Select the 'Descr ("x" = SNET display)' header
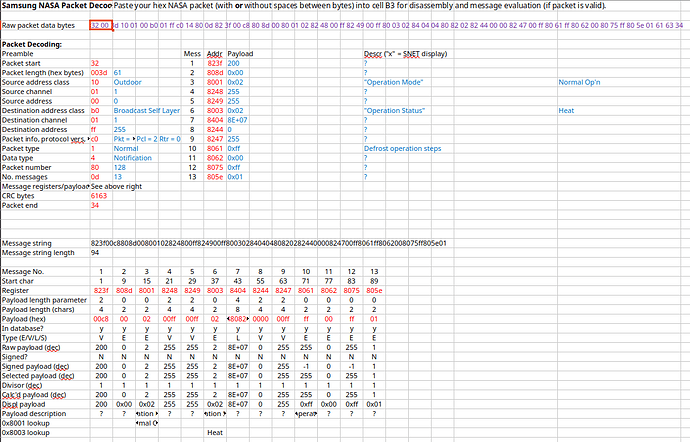690x442 pixels. point(406,54)
